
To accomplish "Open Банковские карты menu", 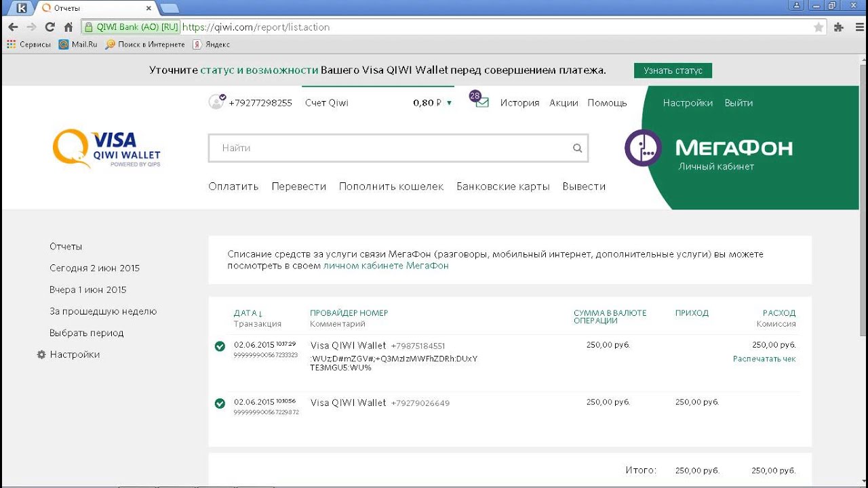I will tap(503, 186).
